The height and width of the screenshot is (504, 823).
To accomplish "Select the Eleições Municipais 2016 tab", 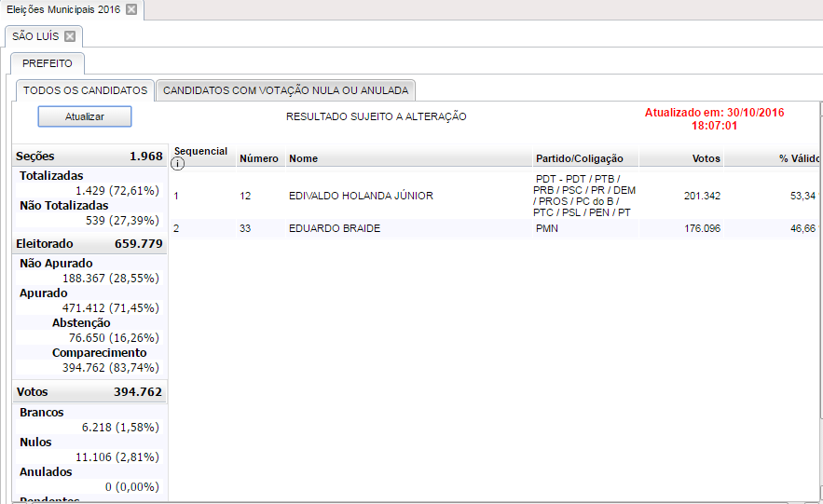I will [62, 9].
